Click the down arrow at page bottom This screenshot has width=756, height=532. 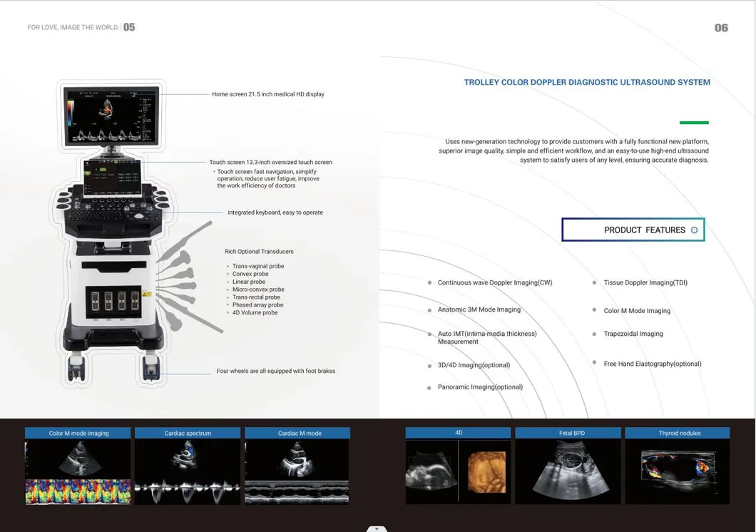tap(377, 529)
